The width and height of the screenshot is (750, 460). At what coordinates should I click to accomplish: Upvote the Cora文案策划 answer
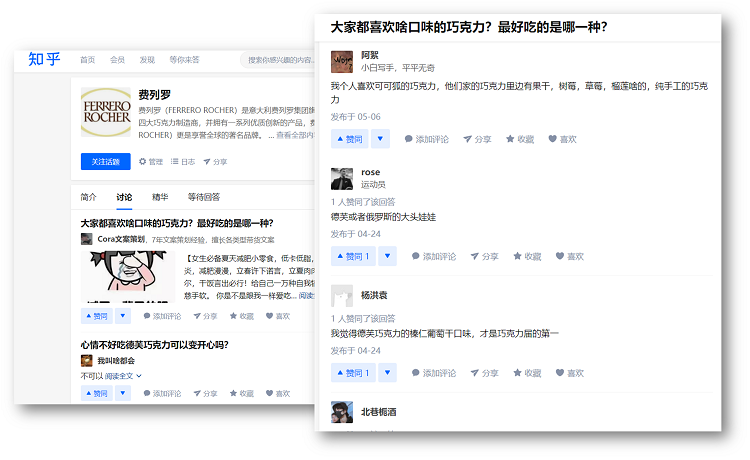pyautogui.click(x=97, y=316)
